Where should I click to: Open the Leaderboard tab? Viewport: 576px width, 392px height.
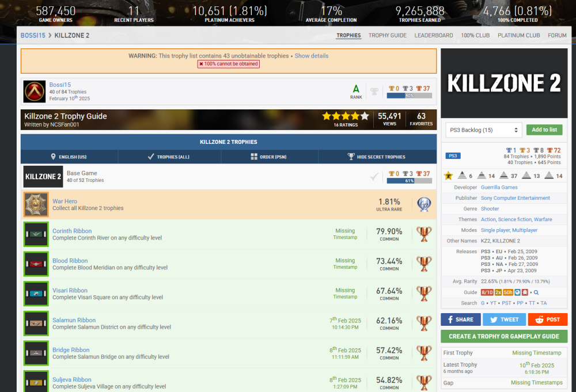point(433,35)
